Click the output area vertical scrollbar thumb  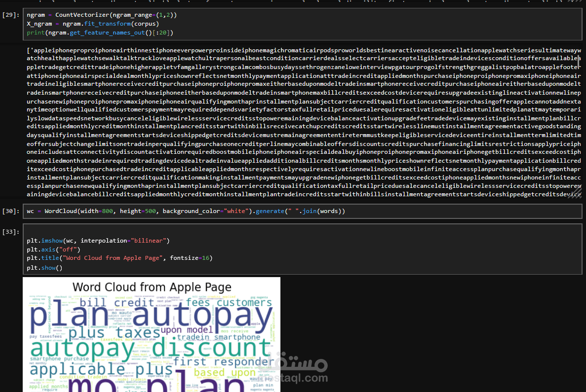click(579, 62)
